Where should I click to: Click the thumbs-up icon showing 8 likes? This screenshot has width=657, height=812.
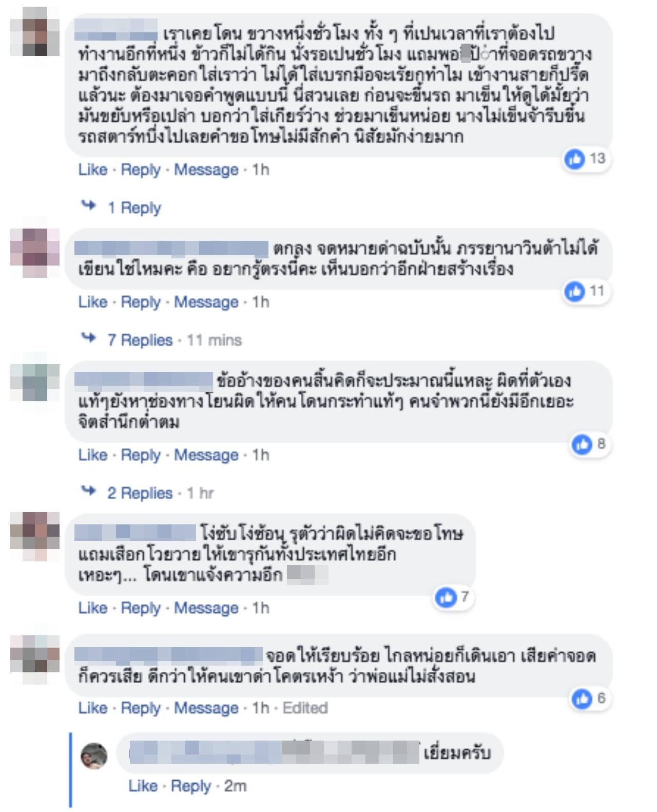tap(582, 444)
